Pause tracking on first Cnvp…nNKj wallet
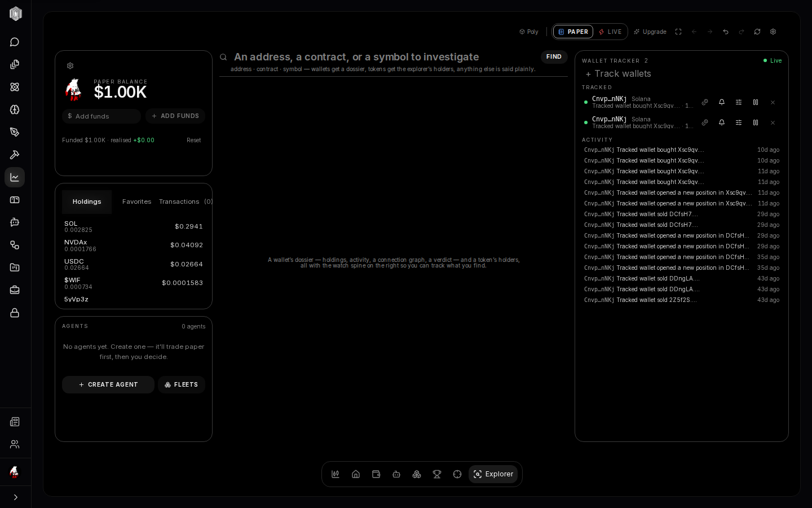The height and width of the screenshot is (508, 812). [756, 102]
